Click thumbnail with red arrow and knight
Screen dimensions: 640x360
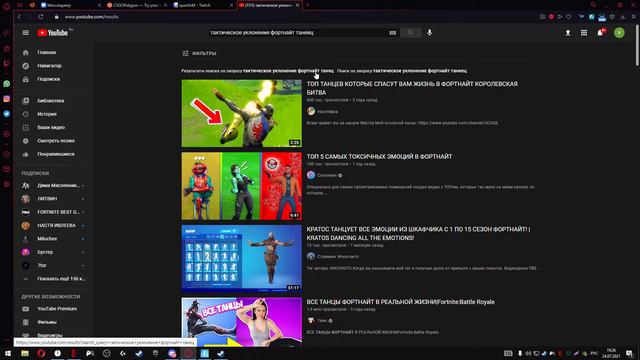[242, 113]
